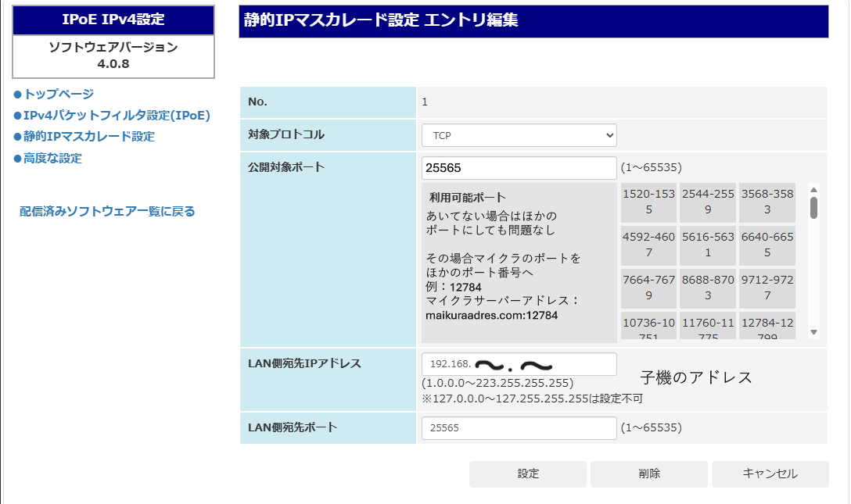Click the ソフトウェアバージョン 4.0.8 text
This screenshot has width=851, height=504.
tap(113, 55)
